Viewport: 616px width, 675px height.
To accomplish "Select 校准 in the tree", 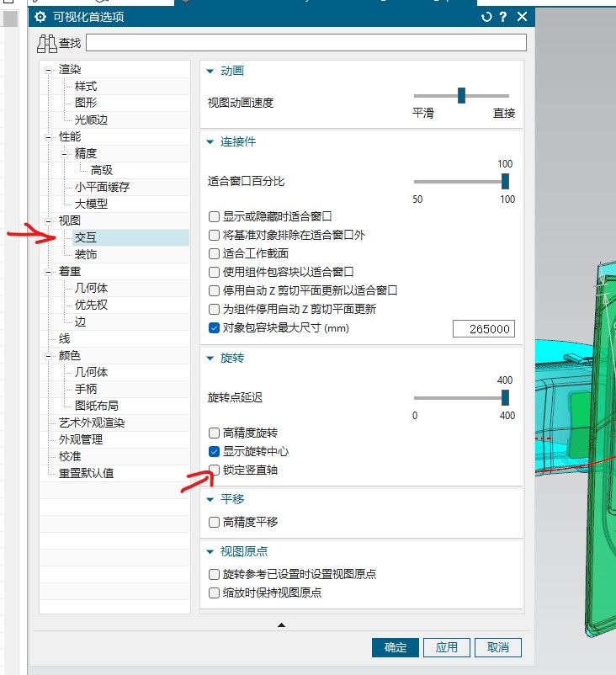I will [70, 456].
